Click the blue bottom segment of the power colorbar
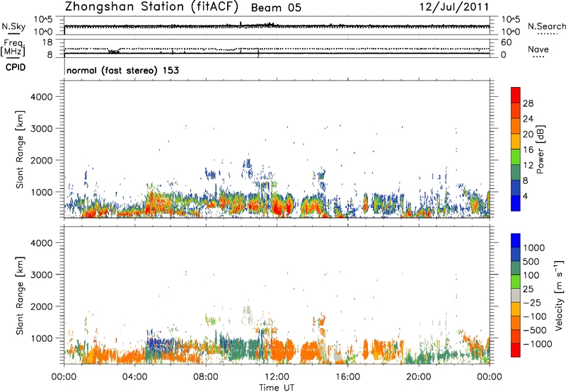 coord(516,203)
